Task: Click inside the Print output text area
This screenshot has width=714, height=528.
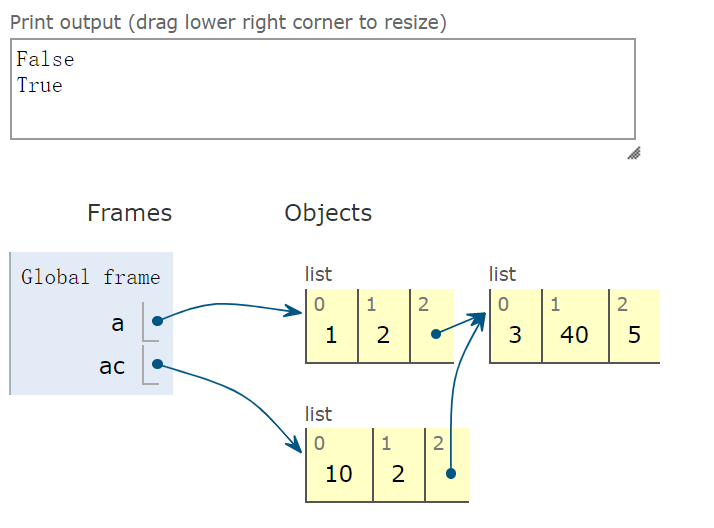Action: click(323, 89)
